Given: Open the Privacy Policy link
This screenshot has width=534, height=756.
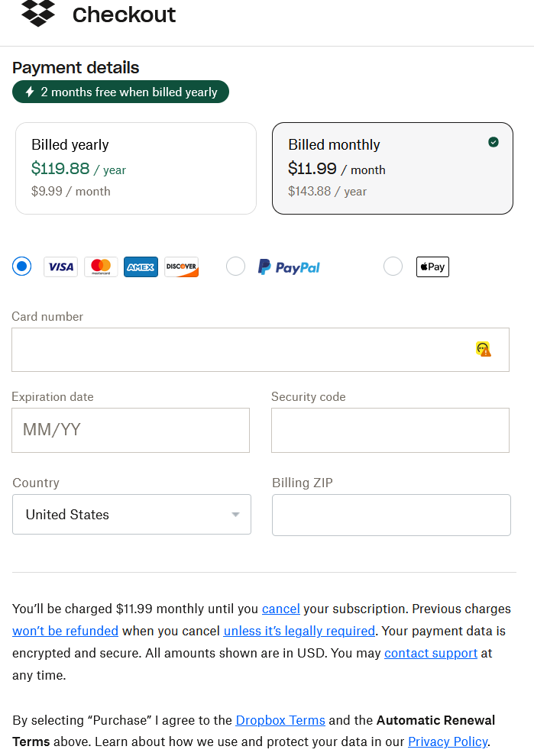Looking at the screenshot, I should tap(448, 741).
